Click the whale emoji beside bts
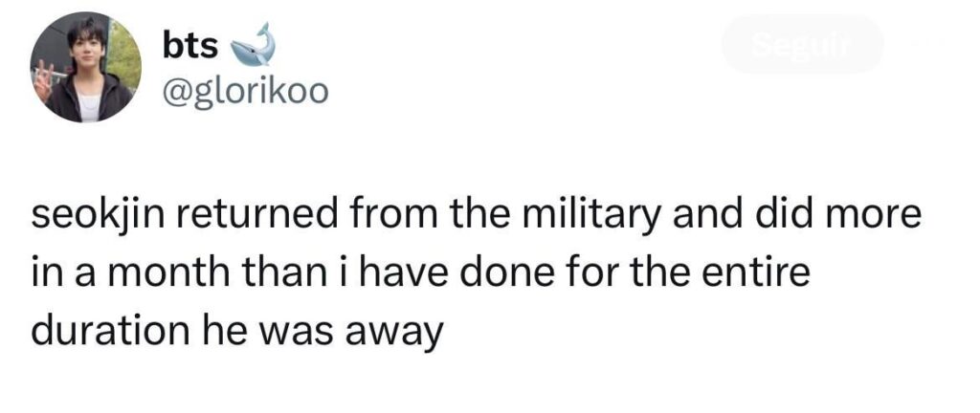Image resolution: width=980 pixels, height=413 pixels. coord(254,45)
